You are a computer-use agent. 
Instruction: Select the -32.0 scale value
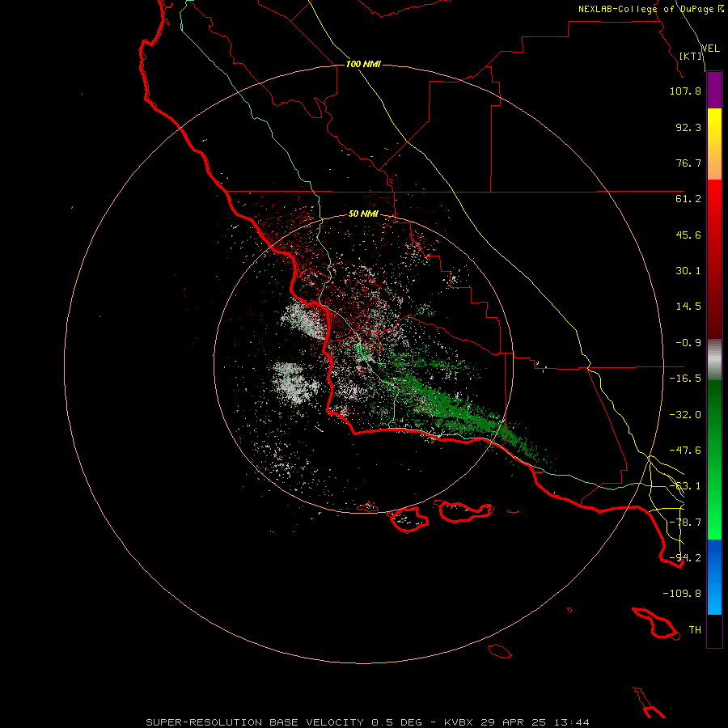(x=685, y=415)
